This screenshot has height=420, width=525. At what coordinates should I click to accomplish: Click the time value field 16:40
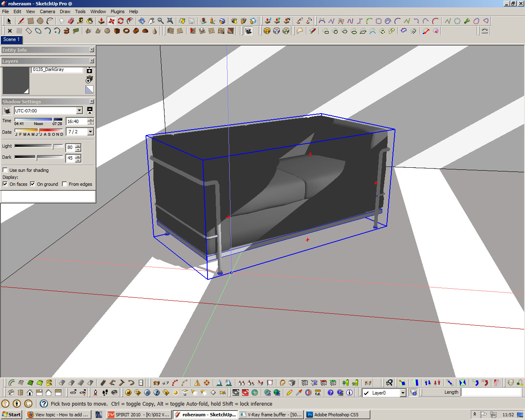click(77, 121)
